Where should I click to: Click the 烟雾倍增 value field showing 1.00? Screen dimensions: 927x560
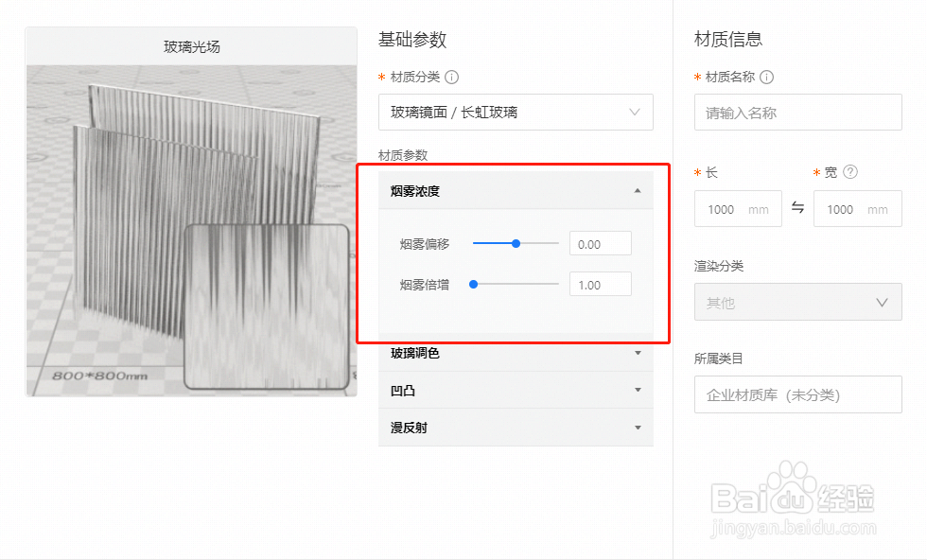click(600, 284)
